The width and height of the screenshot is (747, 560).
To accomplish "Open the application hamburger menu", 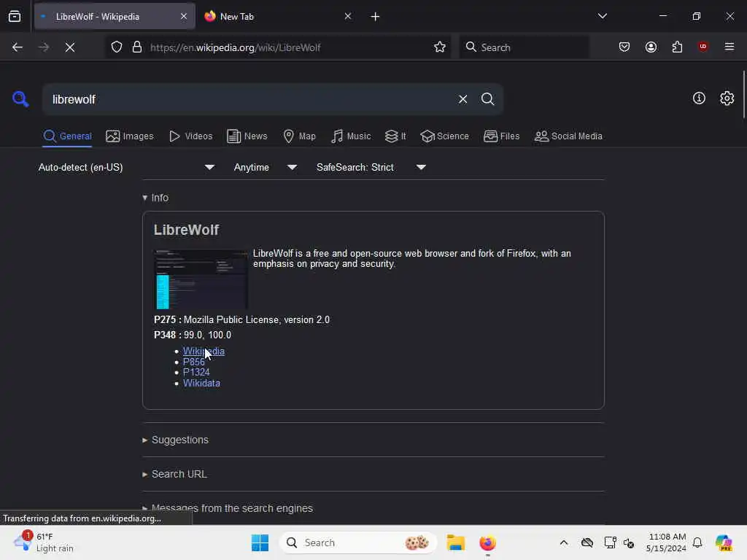I will (x=729, y=47).
